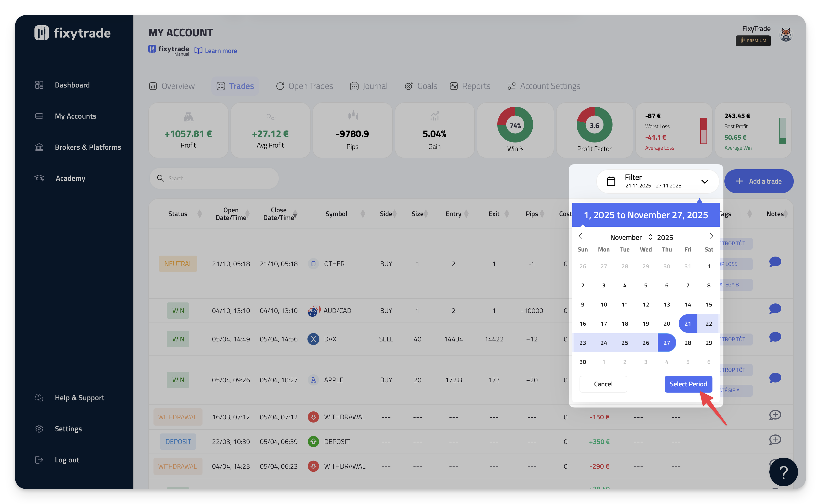Click the search magnifier icon
This screenshot has height=504, width=821.
161,178
